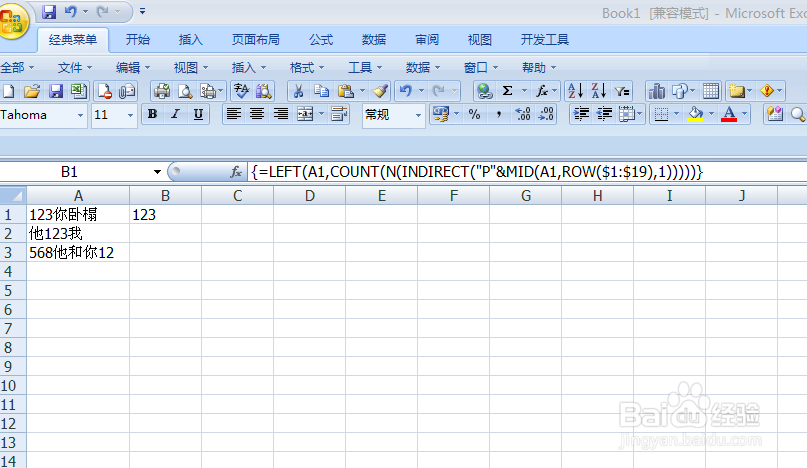Viewport: 807px width, 468px height.
Task: Toggle italic formatting
Action: click(176, 114)
